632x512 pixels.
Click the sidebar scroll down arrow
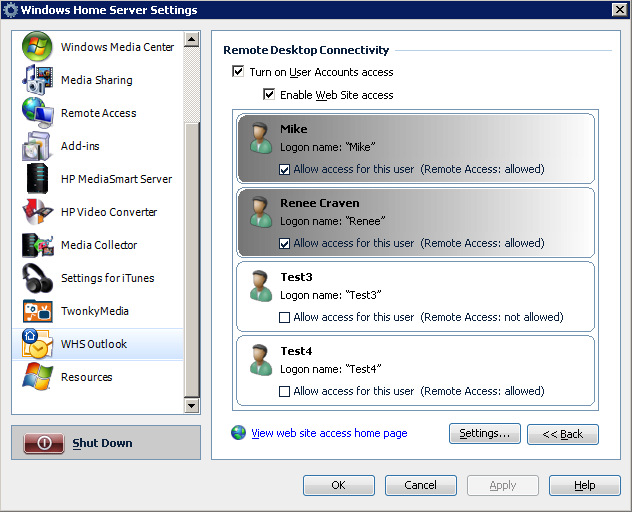(x=191, y=405)
